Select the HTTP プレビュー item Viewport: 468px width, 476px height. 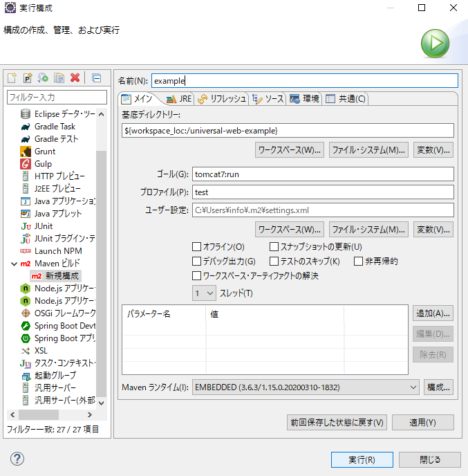(53, 176)
